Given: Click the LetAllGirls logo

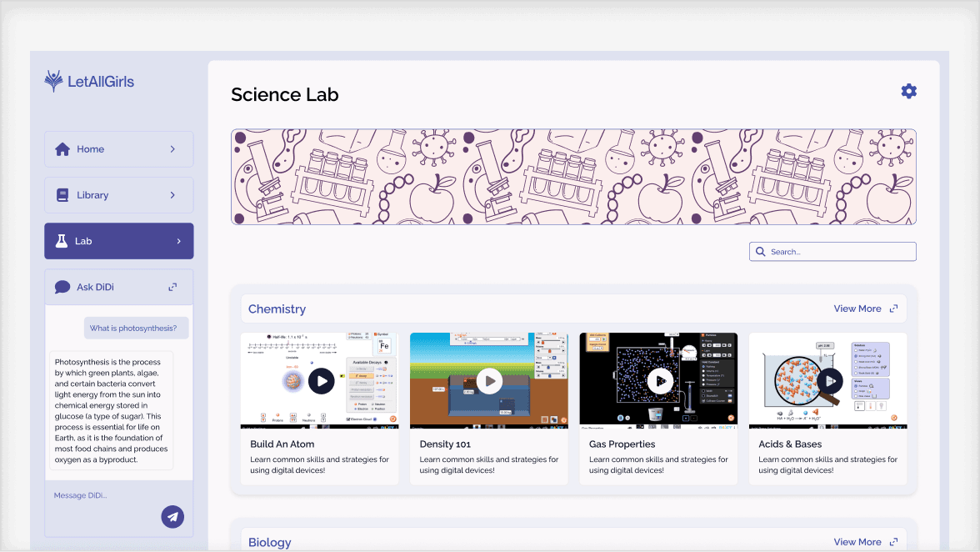Looking at the screenshot, I should [89, 81].
